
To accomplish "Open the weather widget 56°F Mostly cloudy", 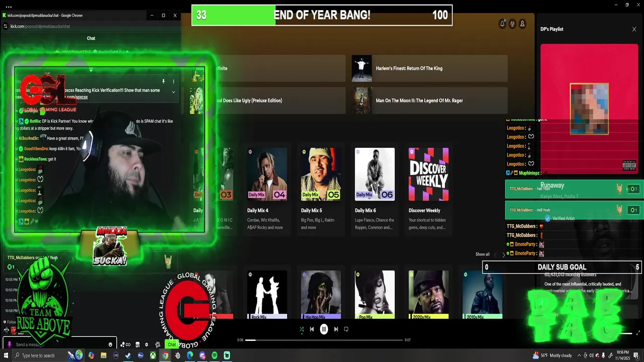I will click(552, 355).
